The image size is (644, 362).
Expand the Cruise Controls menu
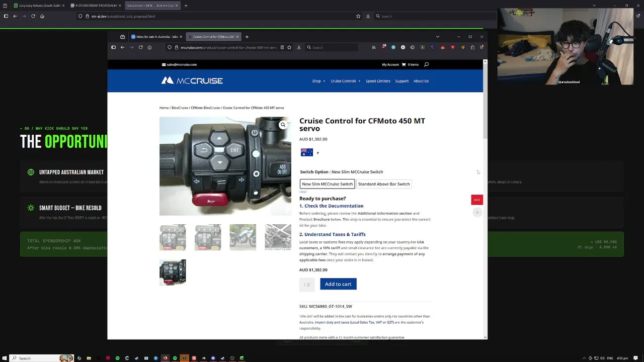coord(345,81)
